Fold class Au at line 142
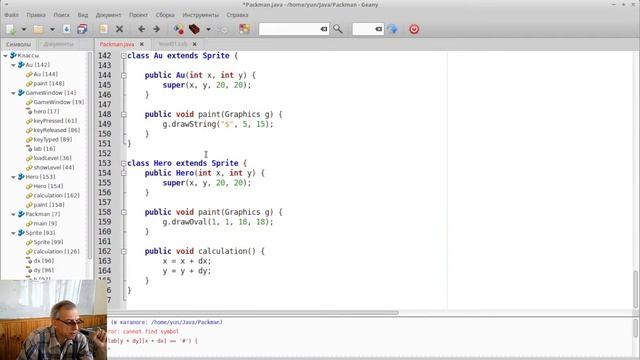The image size is (640, 360). click(123, 56)
